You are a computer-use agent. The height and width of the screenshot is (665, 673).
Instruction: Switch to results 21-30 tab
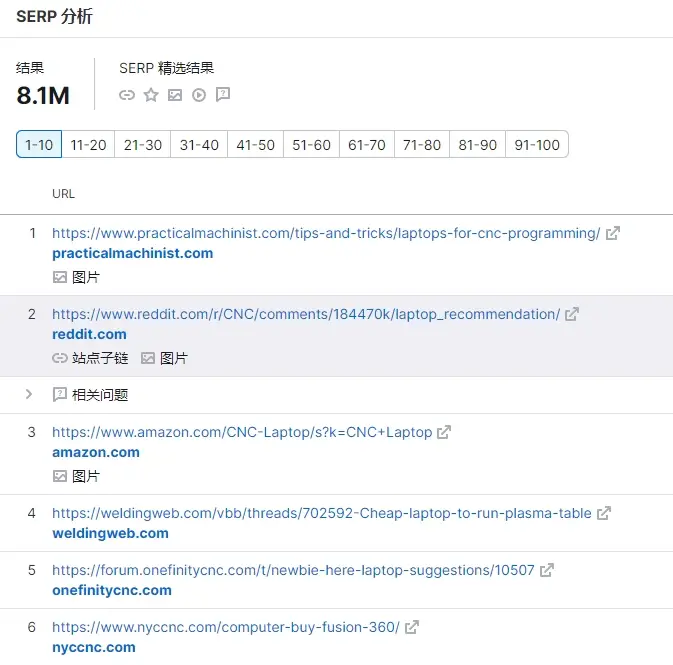(x=142, y=144)
